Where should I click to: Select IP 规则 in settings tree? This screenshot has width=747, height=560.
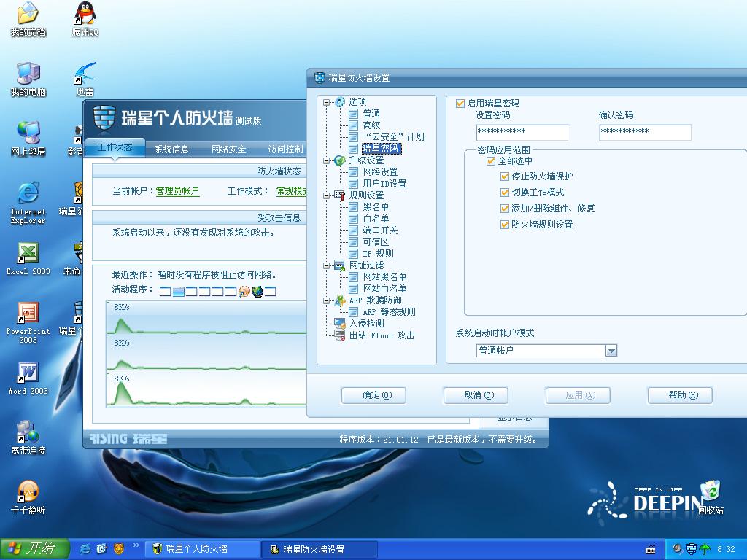pos(379,254)
